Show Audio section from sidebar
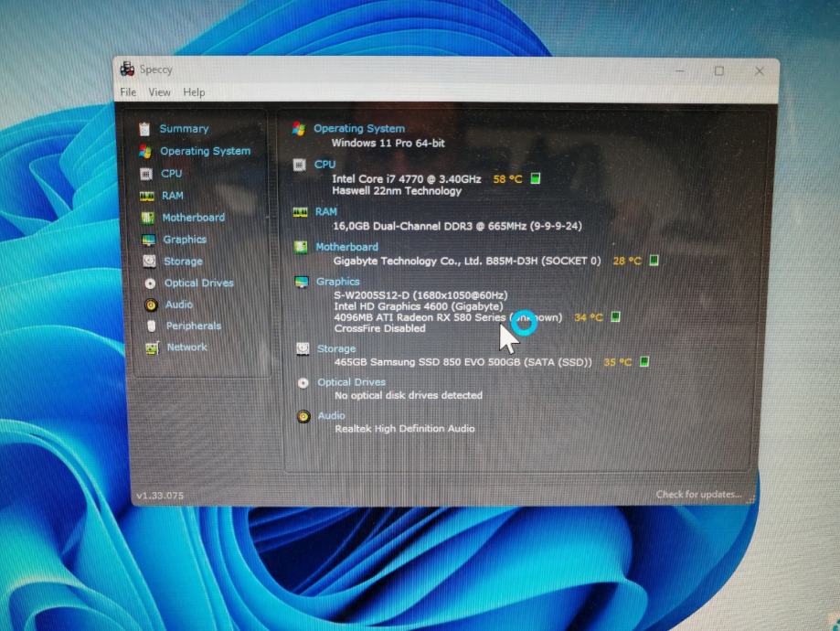 (179, 305)
